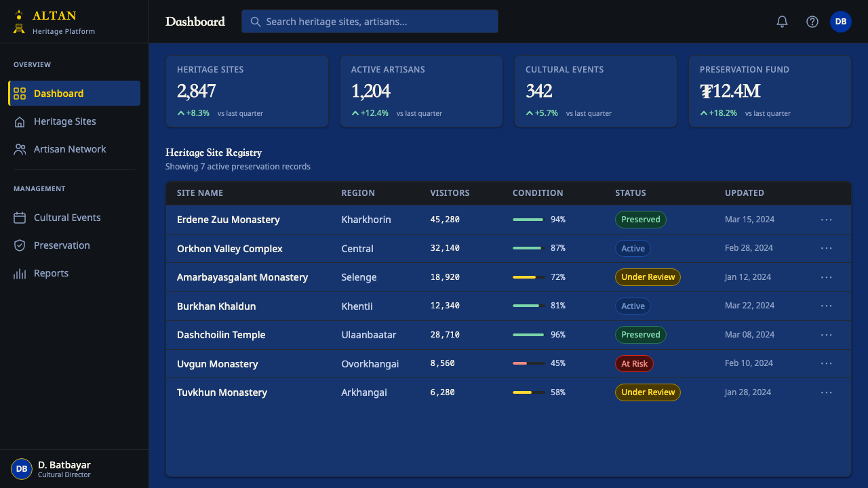Click the Kharkhorin region cell
This screenshot has width=868, height=488.
coord(366,220)
